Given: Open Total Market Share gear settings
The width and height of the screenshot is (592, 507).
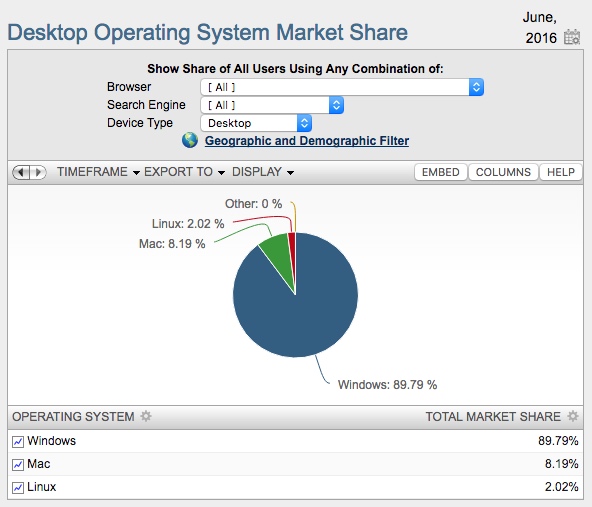Looking at the screenshot, I should 573,416.
